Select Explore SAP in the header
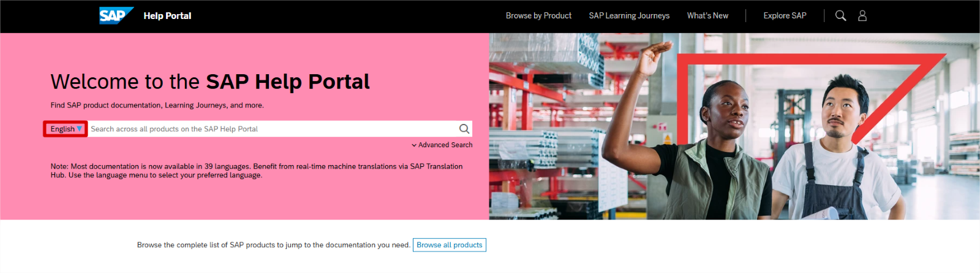The height and width of the screenshot is (273, 980). tap(785, 15)
